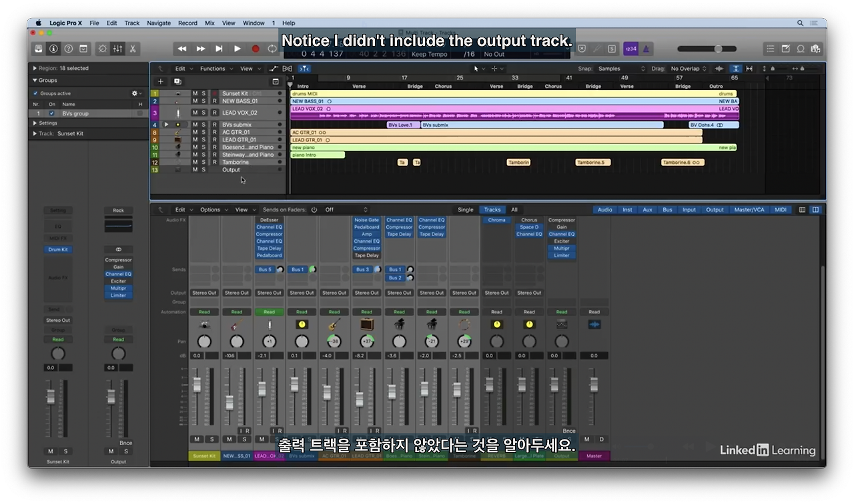Switch mixer to Single view
854x504 pixels.
click(466, 209)
